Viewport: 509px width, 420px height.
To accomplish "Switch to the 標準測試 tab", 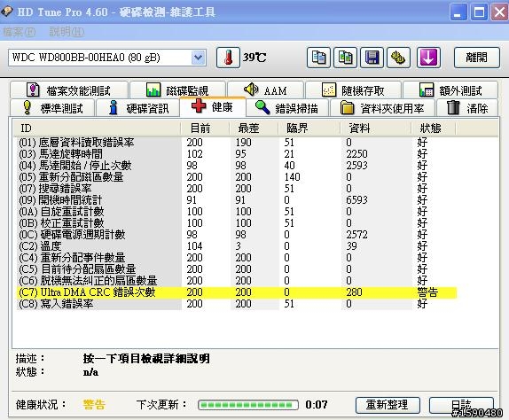I will [x=52, y=108].
